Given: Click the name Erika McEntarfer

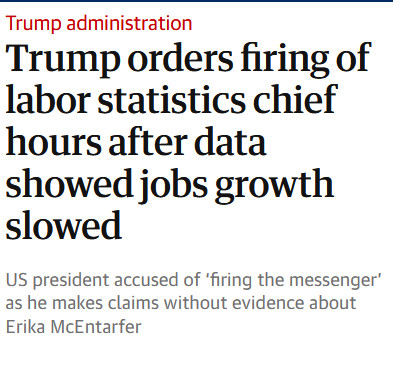Looking at the screenshot, I should click(x=74, y=327).
